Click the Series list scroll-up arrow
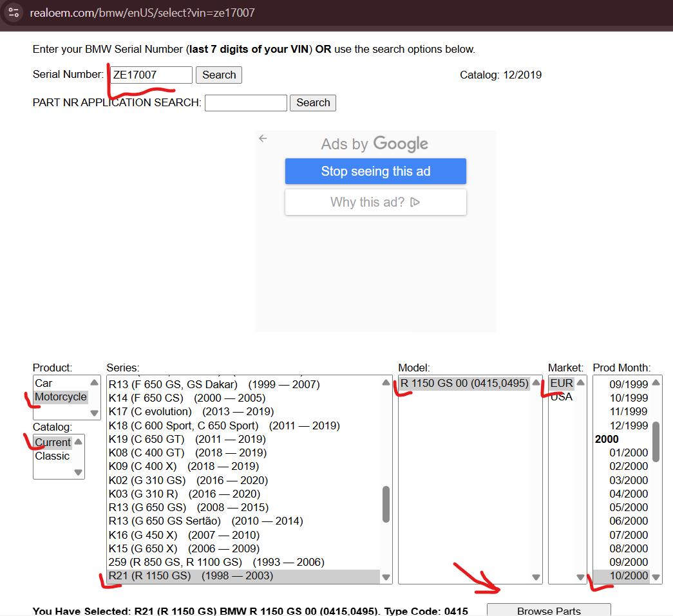The width and height of the screenshot is (673, 616). pos(386,382)
